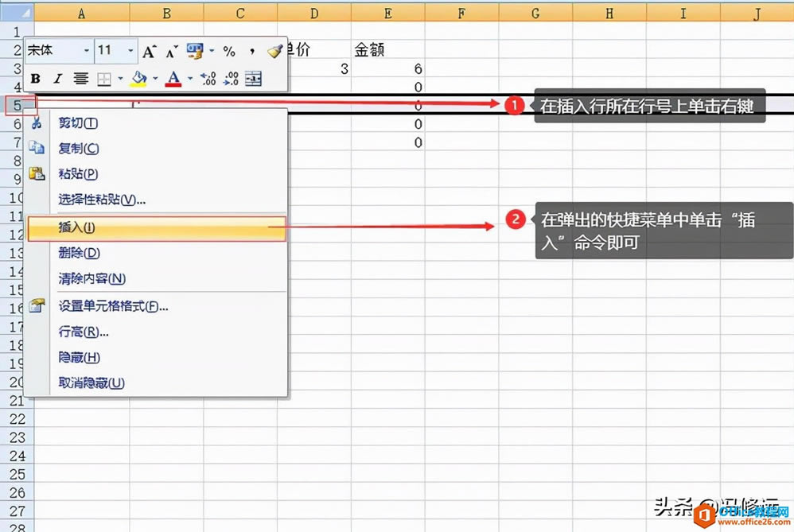Toggle center alignment
This screenshot has height=532, width=794.
coord(80,79)
